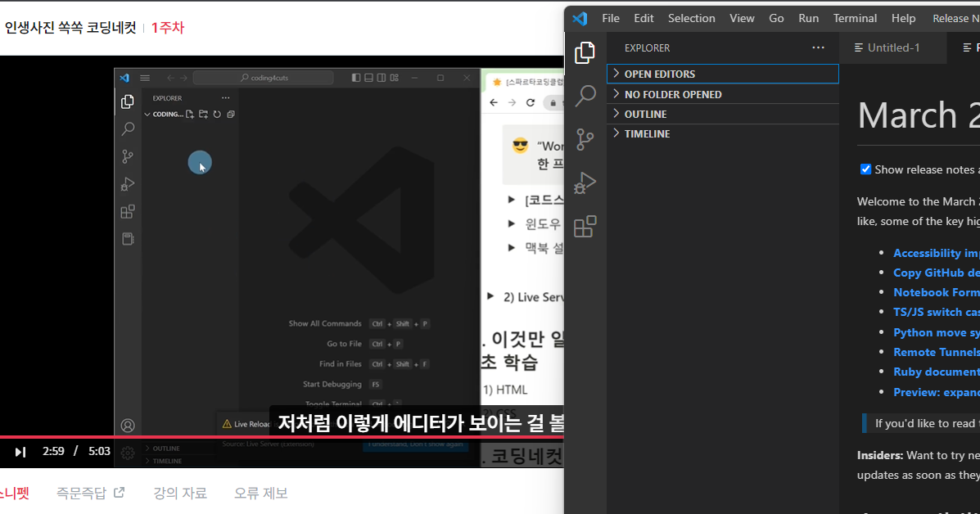Click the 2:59 / 5:03 playback time
This screenshot has width=980, height=514.
click(x=76, y=451)
